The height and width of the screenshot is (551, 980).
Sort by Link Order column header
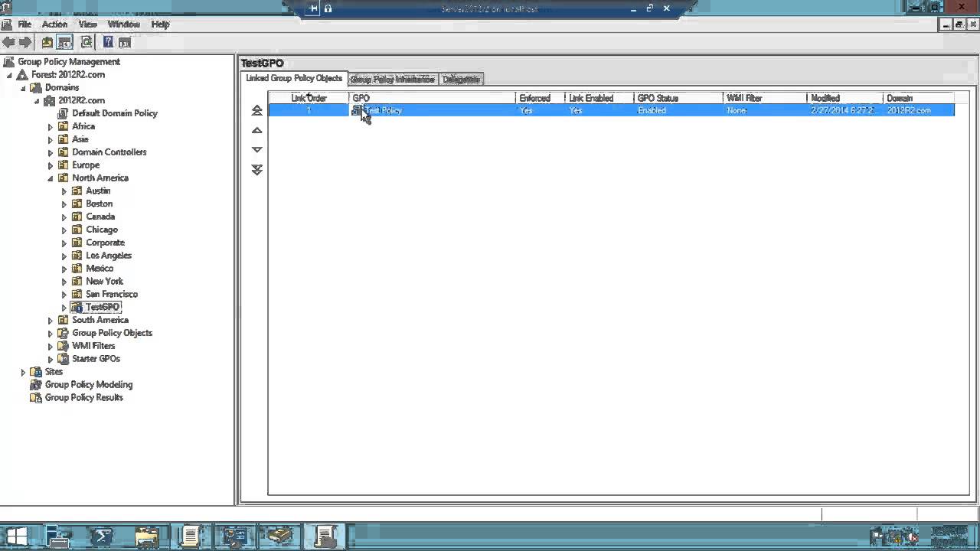(x=309, y=99)
